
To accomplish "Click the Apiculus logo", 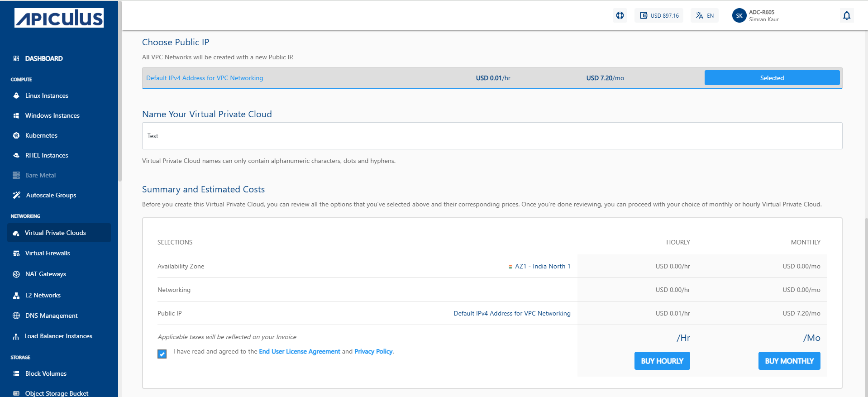I will point(59,18).
